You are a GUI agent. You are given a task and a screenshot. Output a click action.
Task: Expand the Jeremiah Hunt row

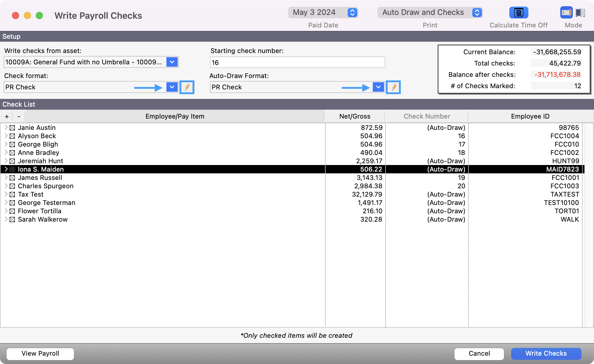click(6, 161)
